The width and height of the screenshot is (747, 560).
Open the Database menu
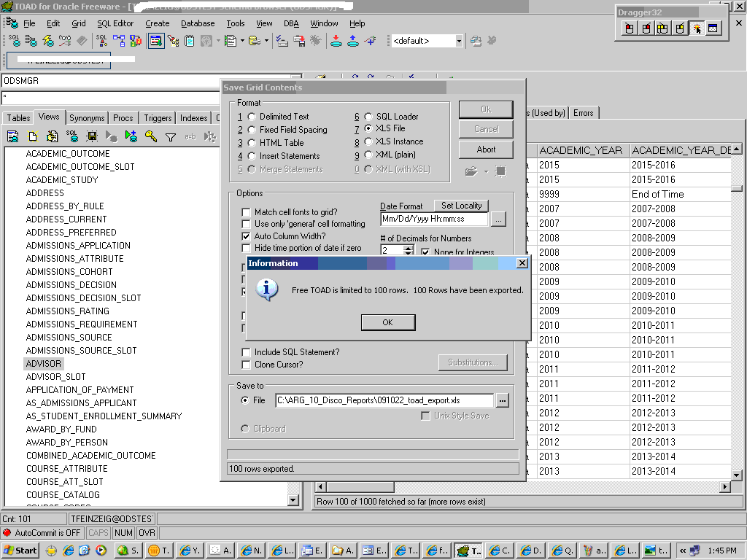(x=198, y=23)
